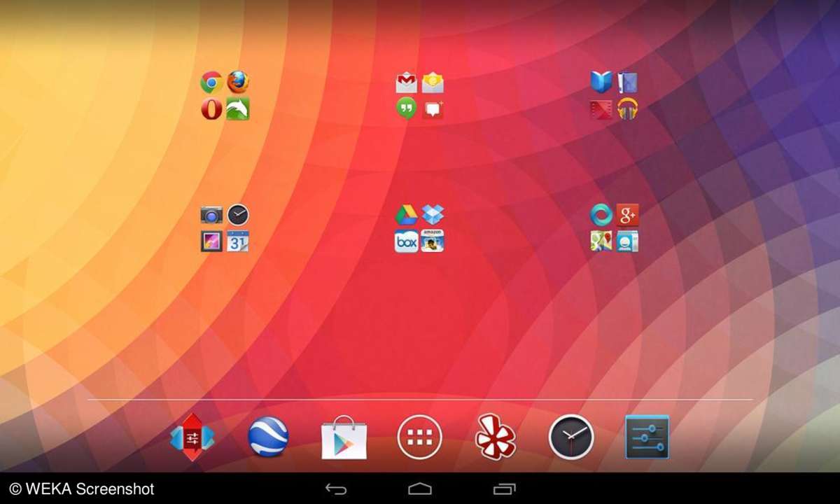Open the folder containing Gmail and Hangouts
840x504 pixels.
coord(420,95)
